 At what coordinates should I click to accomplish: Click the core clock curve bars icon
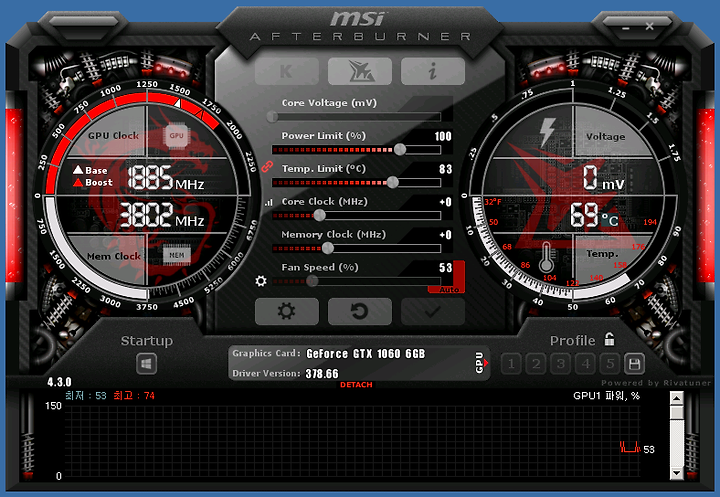click(x=269, y=202)
